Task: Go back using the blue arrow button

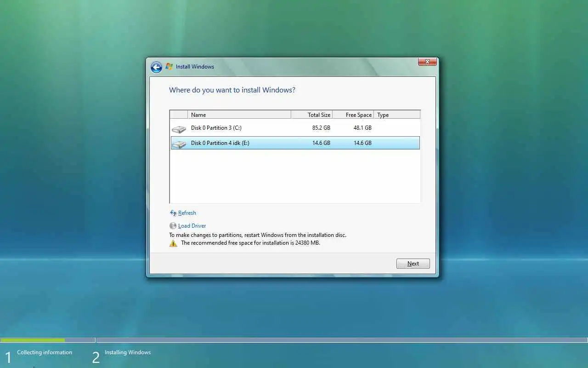Action: [156, 67]
